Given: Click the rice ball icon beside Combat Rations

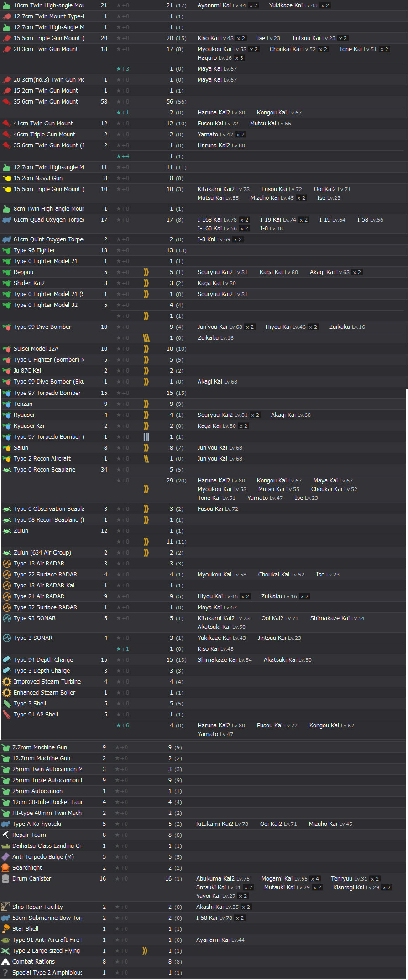Looking at the screenshot, I should click(x=5, y=962).
